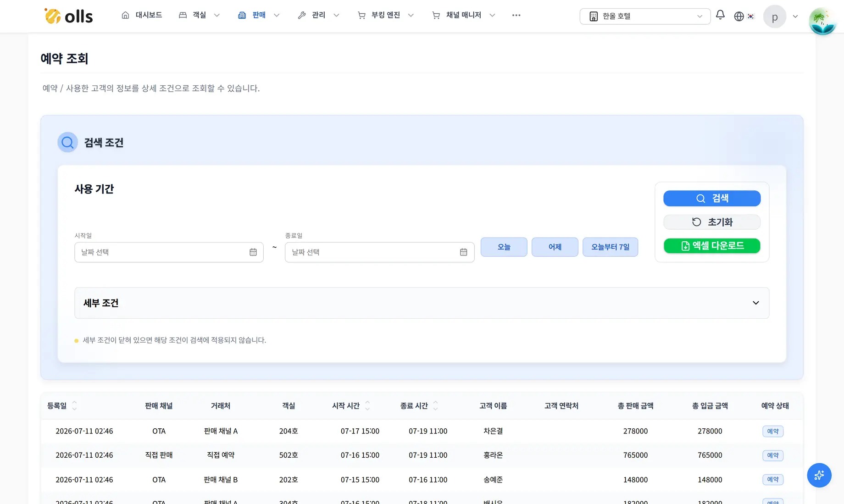844x504 pixels.
Task: Click room cell 204호
Action: tap(289, 431)
